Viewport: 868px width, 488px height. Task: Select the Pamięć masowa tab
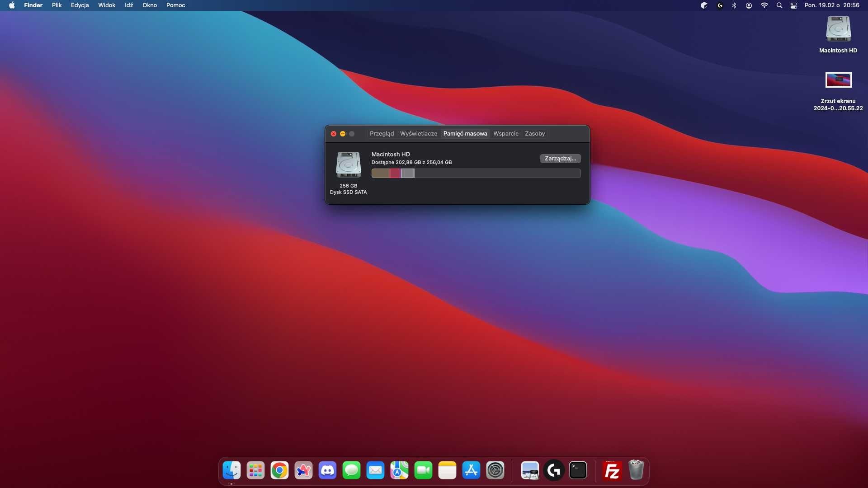[x=465, y=134]
